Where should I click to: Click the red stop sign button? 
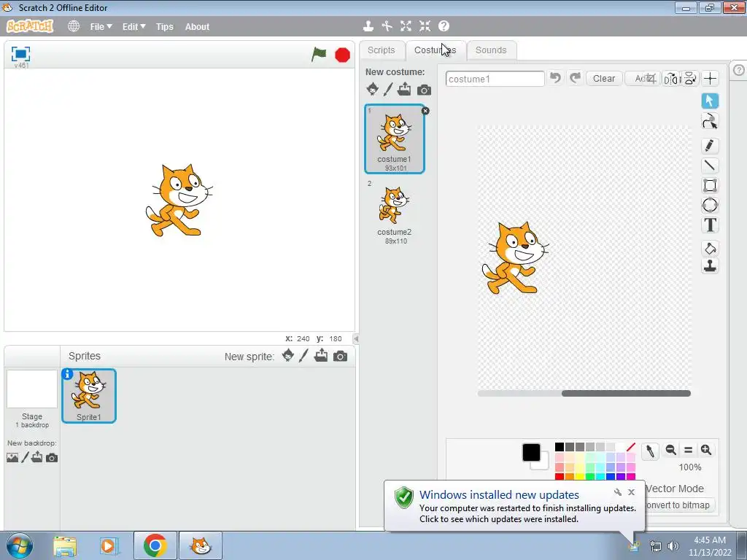pyautogui.click(x=343, y=55)
